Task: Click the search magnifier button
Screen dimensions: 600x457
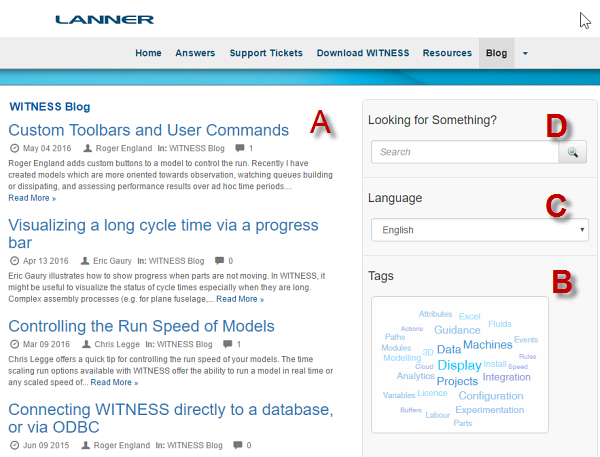Action: tap(572, 152)
